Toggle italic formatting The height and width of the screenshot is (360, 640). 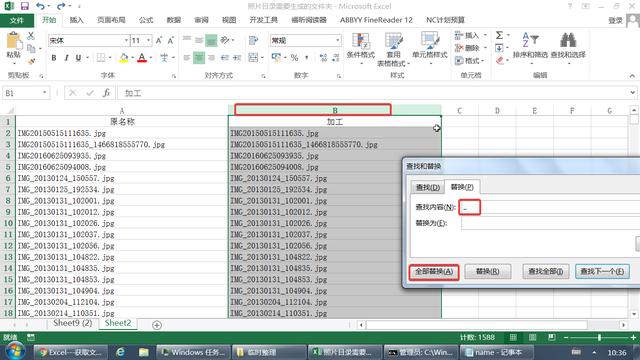pos(66,58)
